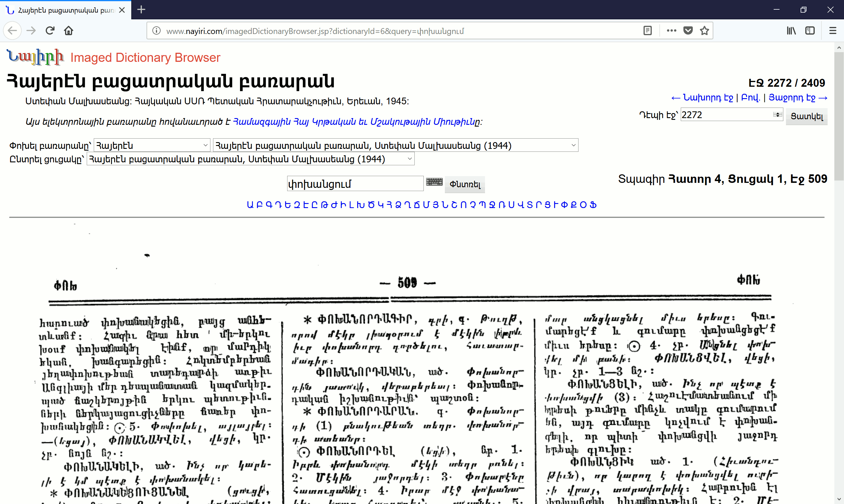Click the Փնտռել search button
Viewport: 844px width, 504px height.
point(464,184)
